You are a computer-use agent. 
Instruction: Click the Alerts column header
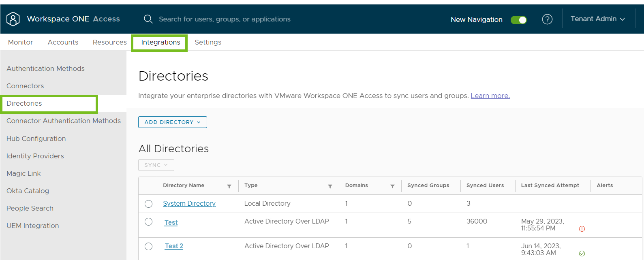coord(605,185)
